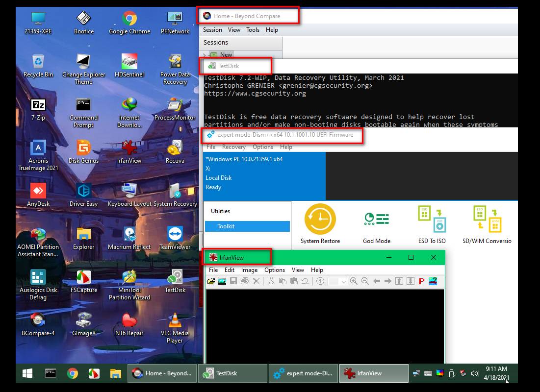Image resolution: width=540 pixels, height=392 pixels.
Task: Switch to expert mode-Dism++ taskbar button
Action: pyautogui.click(x=303, y=373)
